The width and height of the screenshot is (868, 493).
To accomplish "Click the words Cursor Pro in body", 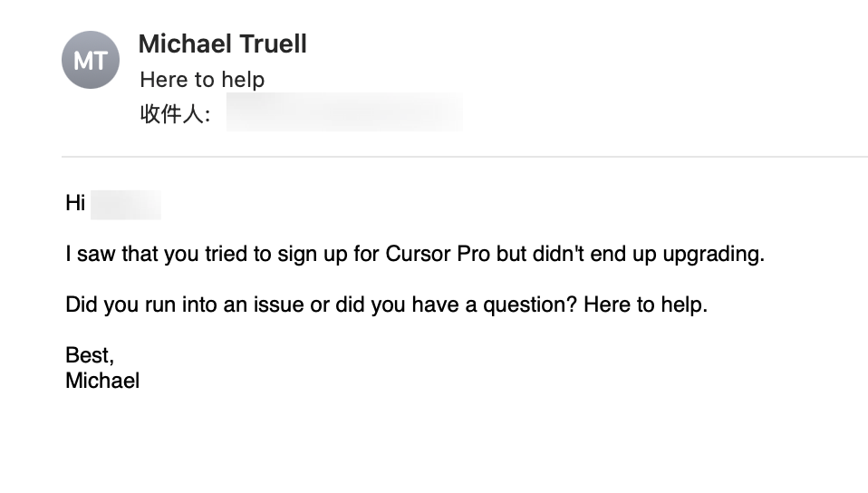I will click(x=438, y=254).
